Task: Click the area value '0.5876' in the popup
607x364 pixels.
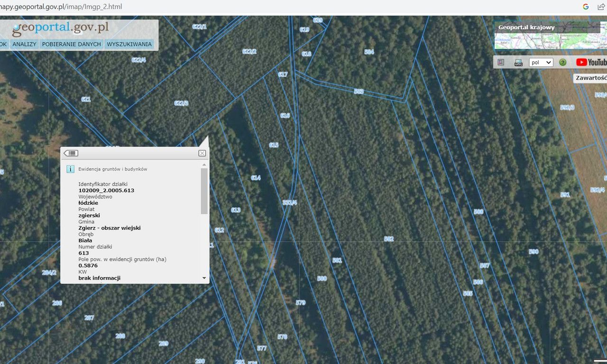Action: 88,265
